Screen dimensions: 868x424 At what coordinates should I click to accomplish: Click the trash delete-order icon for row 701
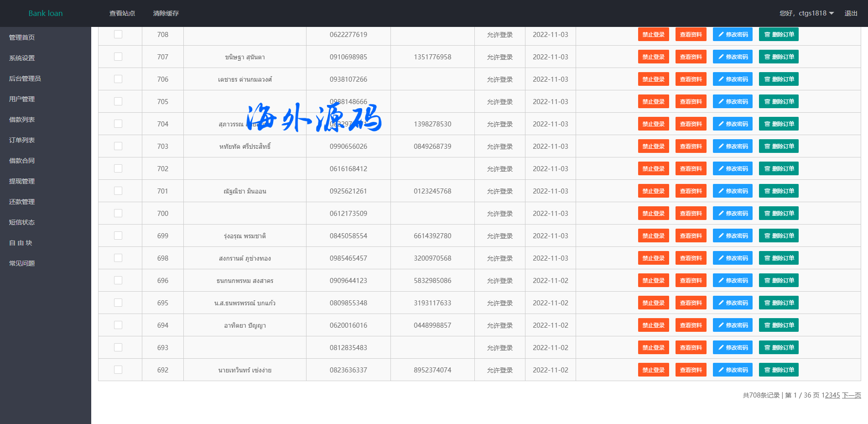(x=767, y=191)
